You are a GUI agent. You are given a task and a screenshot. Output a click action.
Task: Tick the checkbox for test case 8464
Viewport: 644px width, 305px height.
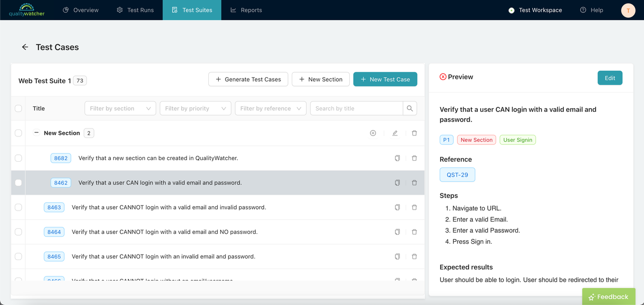[18, 232]
